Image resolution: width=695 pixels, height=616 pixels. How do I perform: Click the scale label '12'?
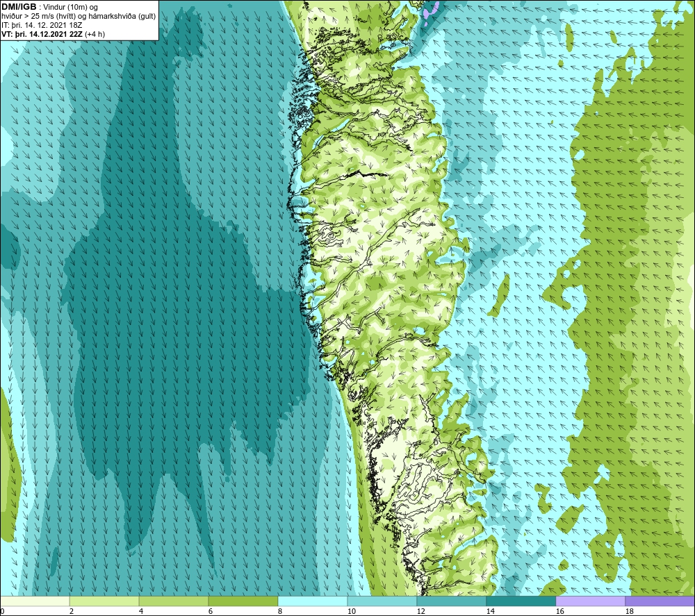tap(421, 612)
